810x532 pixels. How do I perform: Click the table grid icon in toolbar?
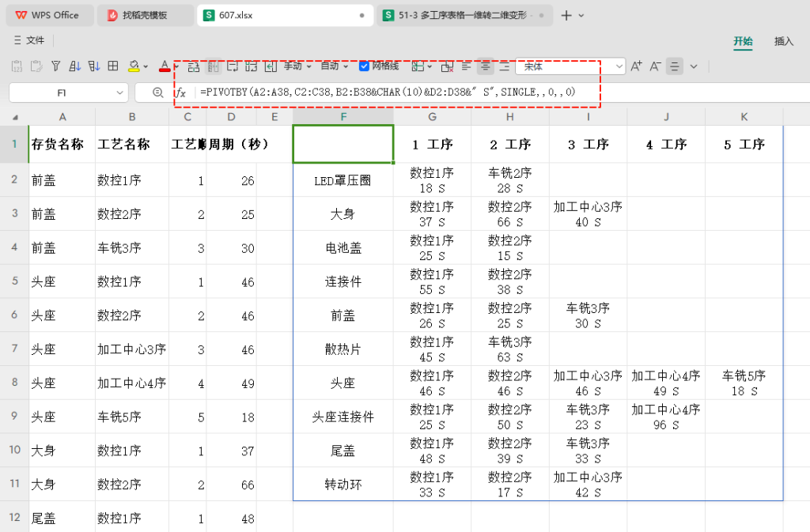pyautogui.click(x=113, y=66)
